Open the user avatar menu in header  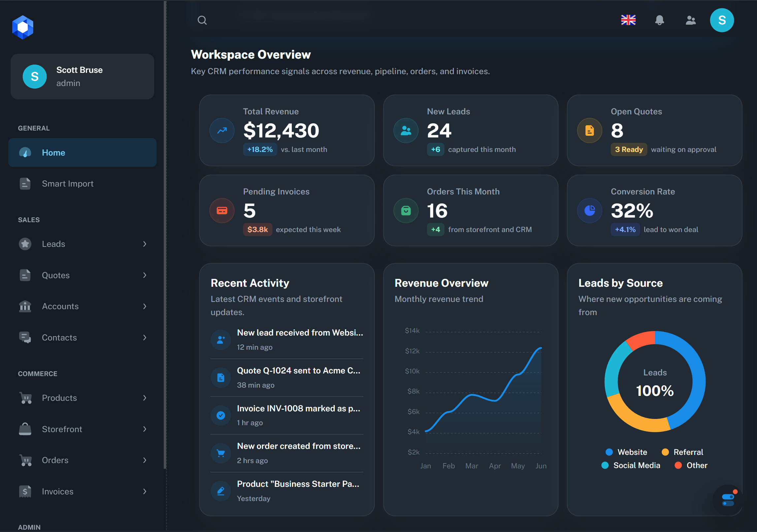(722, 20)
